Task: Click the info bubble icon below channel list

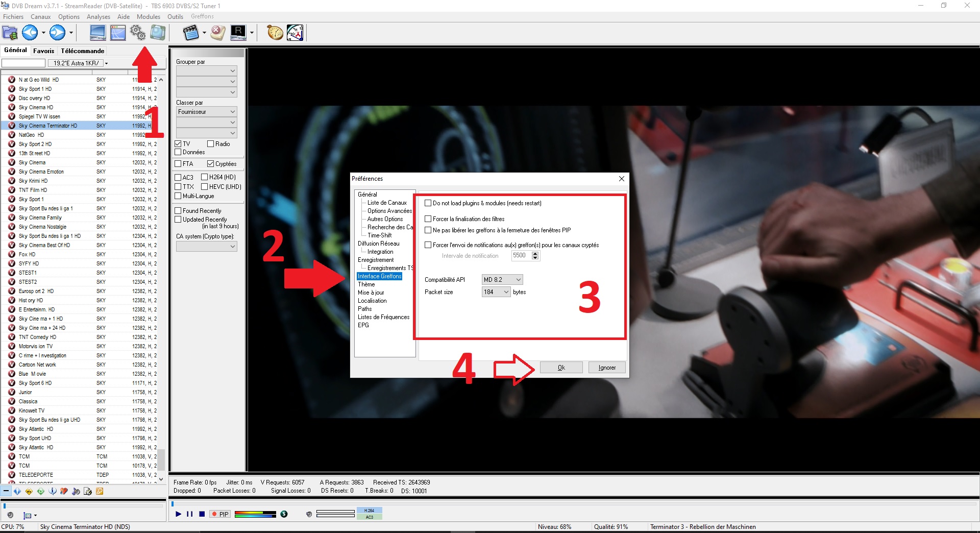Action: coord(53,491)
